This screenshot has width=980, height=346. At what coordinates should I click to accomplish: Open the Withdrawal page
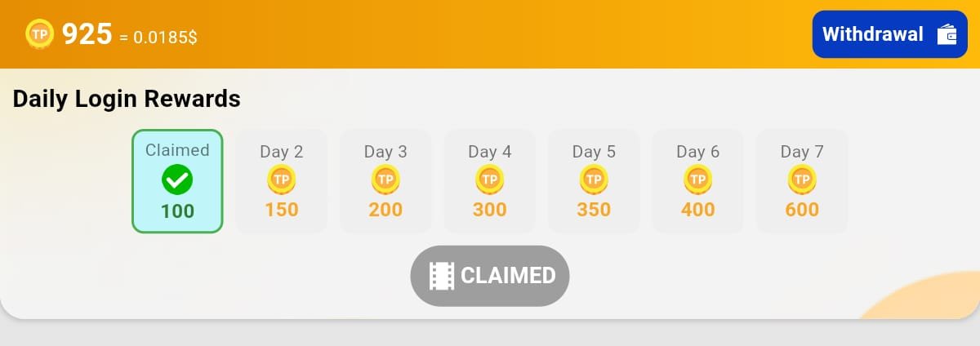click(890, 34)
